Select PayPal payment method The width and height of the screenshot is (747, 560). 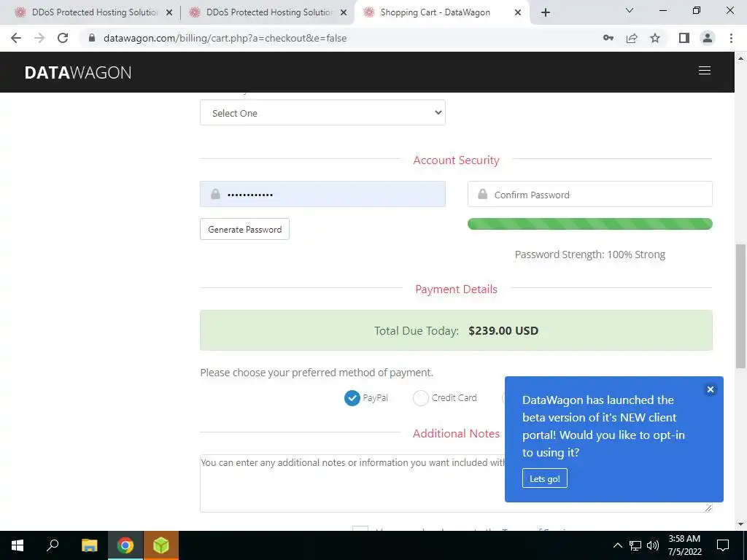[352, 398]
